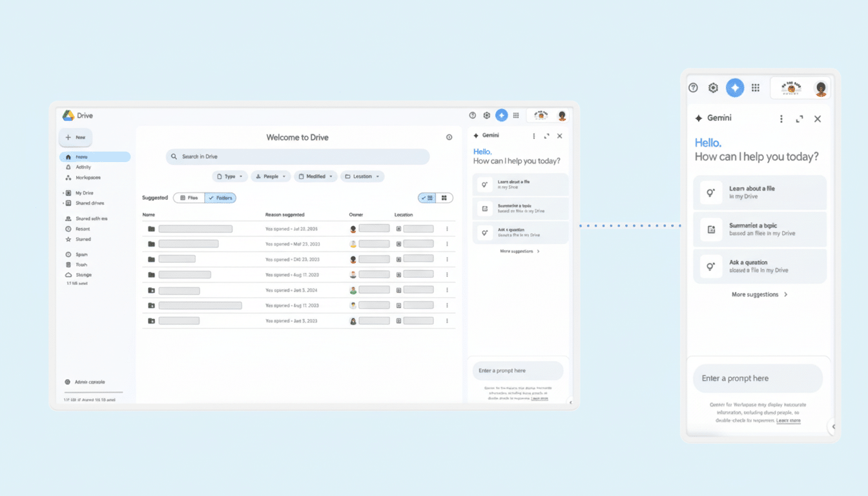
Task: Open the Google apps grid icon
Action: coord(516,115)
